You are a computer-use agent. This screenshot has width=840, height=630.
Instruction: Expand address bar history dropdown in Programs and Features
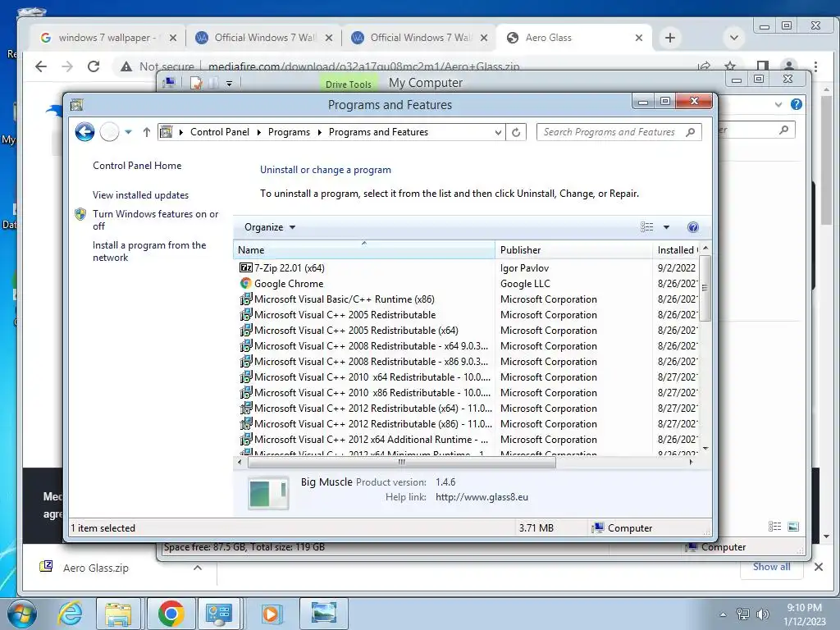[498, 132]
